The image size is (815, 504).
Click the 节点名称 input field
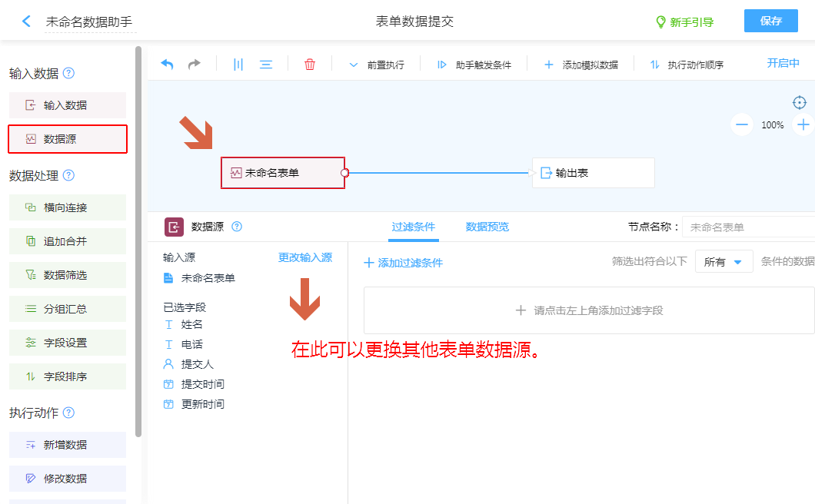click(x=747, y=227)
